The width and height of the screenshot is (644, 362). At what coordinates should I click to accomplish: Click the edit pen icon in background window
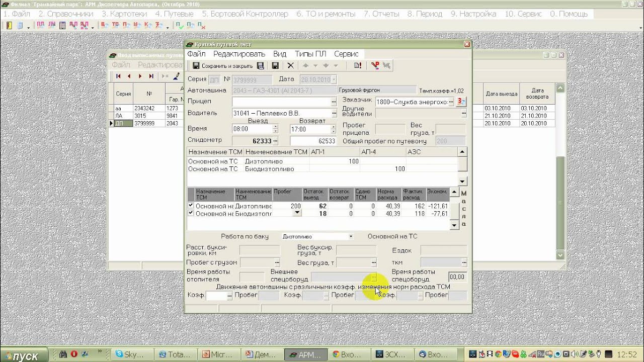(x=176, y=76)
